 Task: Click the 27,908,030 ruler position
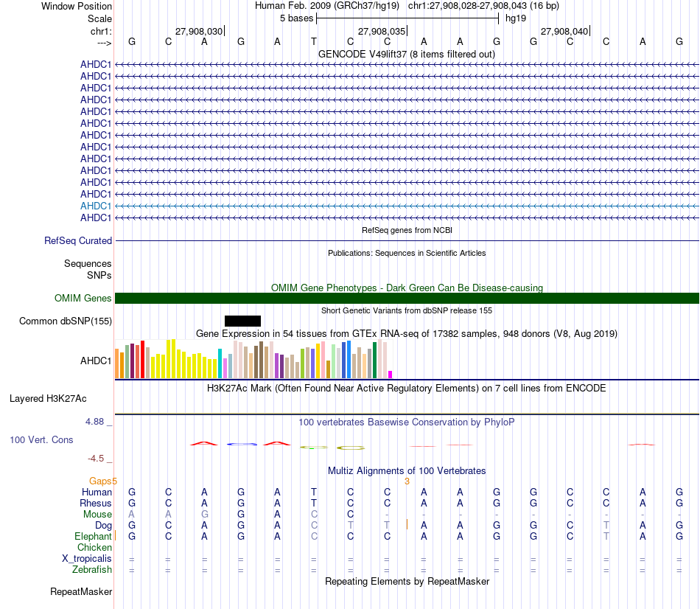pos(199,31)
